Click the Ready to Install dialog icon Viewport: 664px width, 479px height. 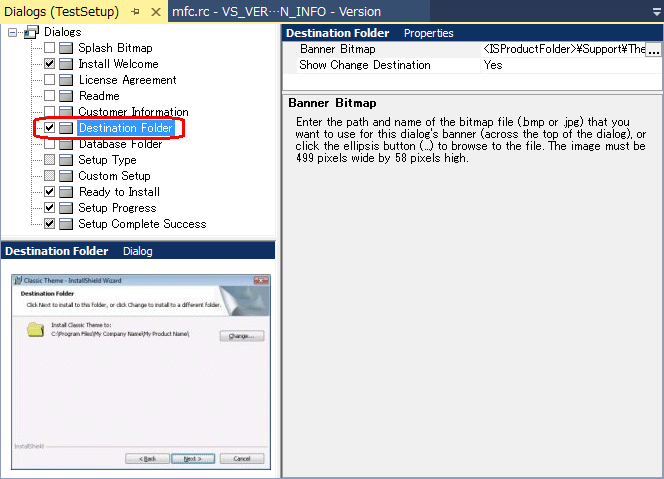pyautogui.click(x=66, y=192)
